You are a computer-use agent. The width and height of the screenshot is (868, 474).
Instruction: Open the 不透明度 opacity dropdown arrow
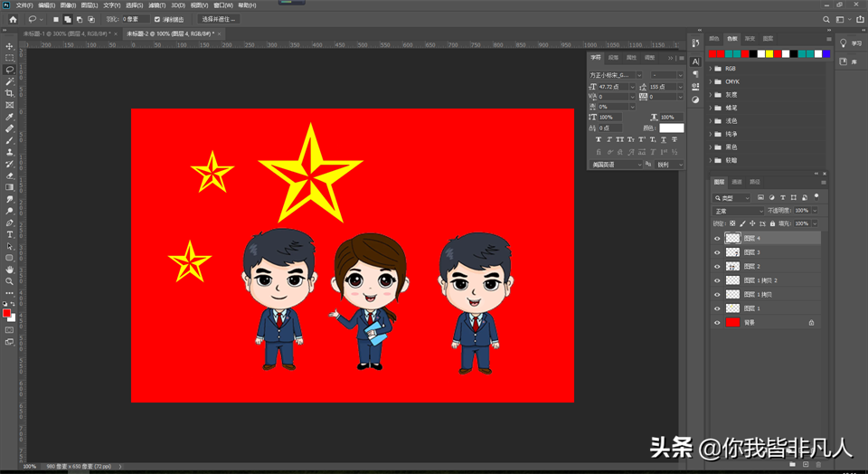815,211
